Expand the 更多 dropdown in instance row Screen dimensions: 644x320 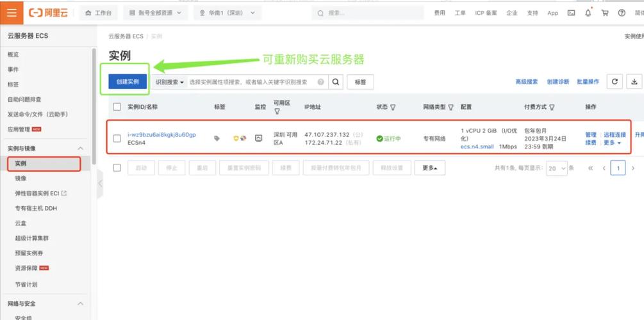click(613, 143)
